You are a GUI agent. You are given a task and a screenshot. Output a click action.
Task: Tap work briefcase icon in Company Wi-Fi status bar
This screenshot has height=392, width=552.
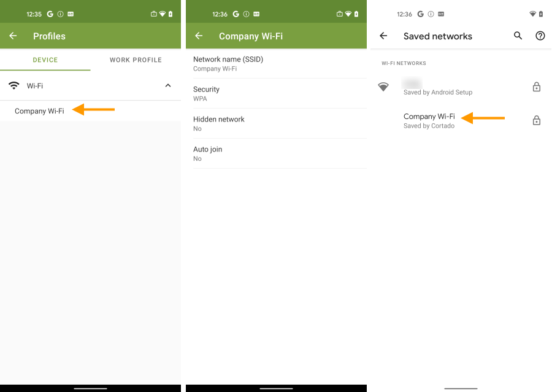(339, 14)
